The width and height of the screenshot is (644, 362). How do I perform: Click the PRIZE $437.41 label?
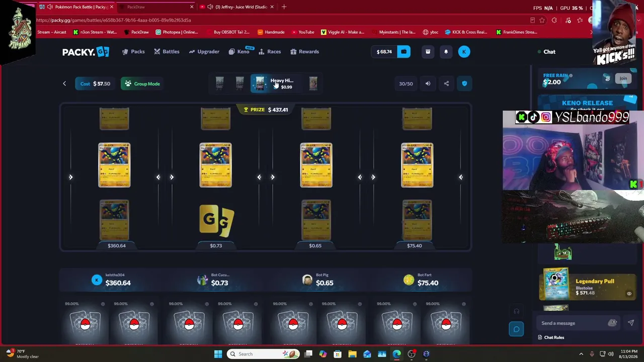click(266, 110)
